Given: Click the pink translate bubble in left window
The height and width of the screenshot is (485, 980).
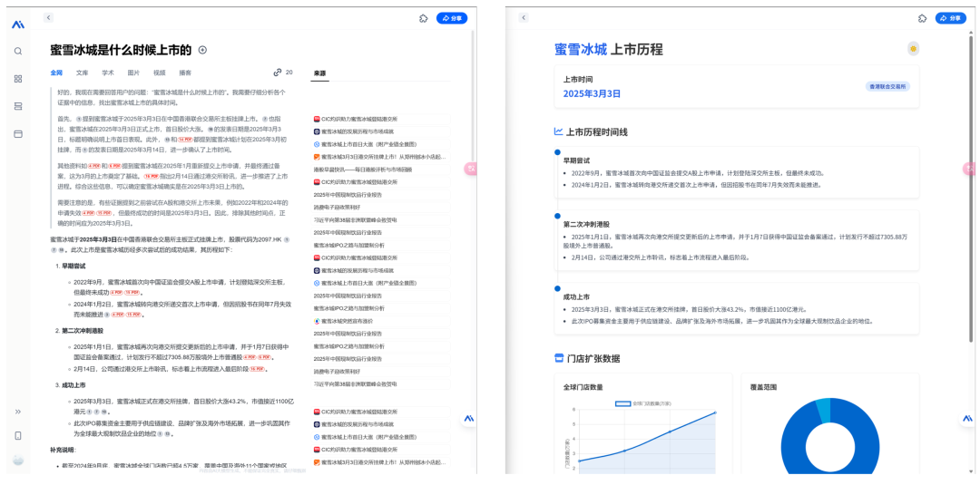Looking at the screenshot, I should point(471,168).
